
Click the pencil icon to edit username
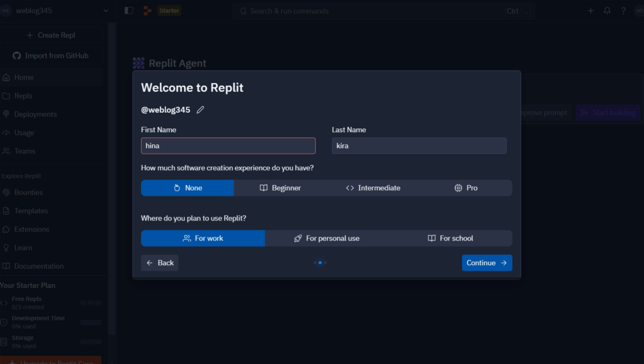[x=201, y=110]
